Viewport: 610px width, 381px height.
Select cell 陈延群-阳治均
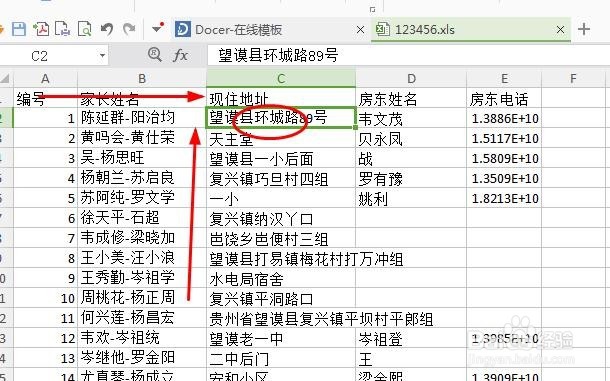[142, 118]
